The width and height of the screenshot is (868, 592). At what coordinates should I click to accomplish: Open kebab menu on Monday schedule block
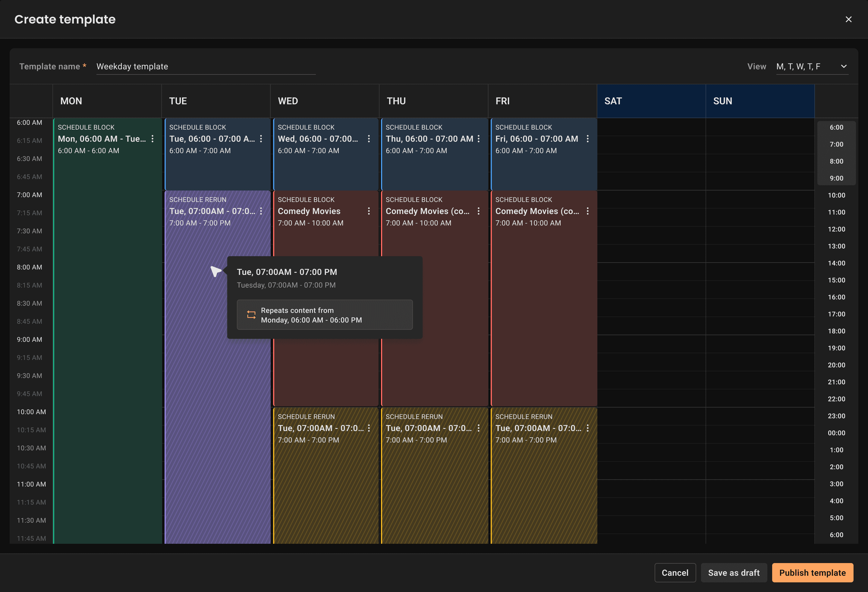tap(153, 139)
